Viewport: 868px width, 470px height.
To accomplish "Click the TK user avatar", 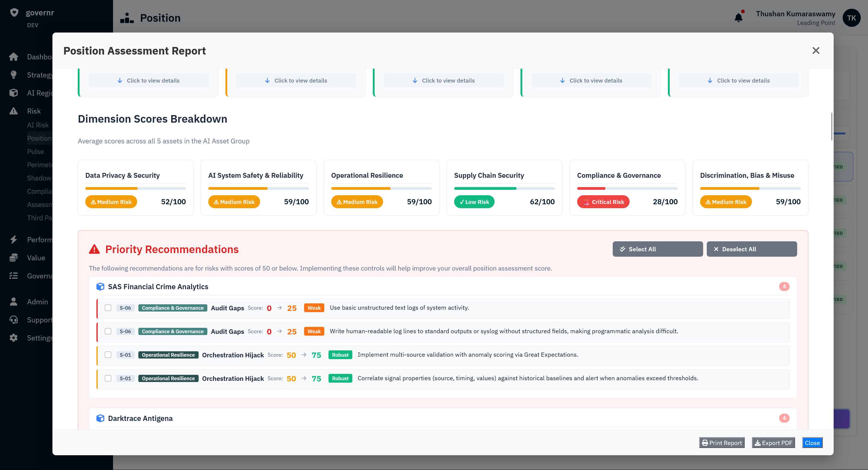I will 851,18.
